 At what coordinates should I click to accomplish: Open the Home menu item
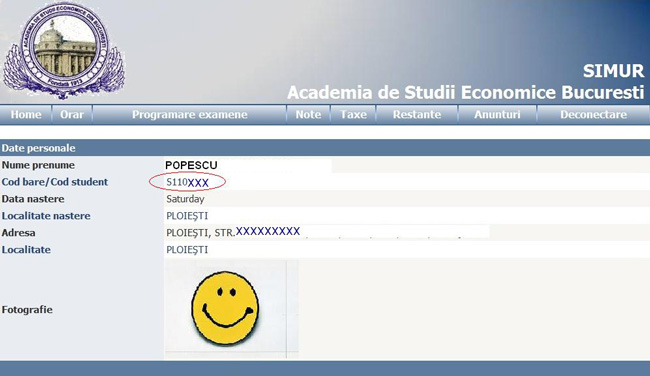coord(26,114)
